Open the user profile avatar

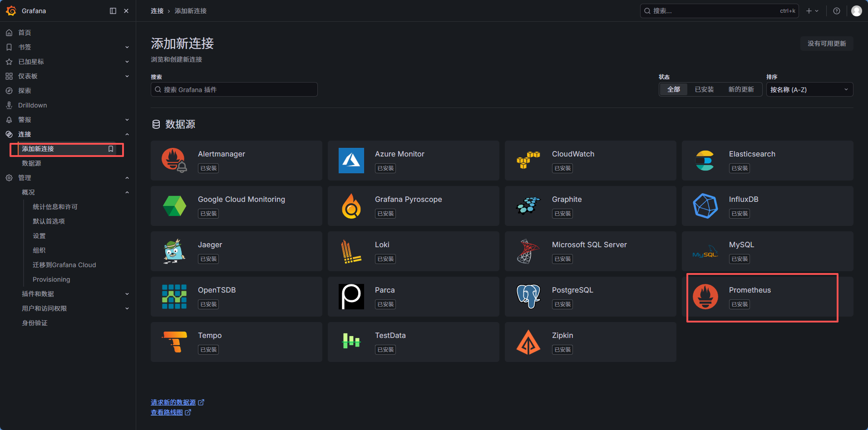click(857, 11)
